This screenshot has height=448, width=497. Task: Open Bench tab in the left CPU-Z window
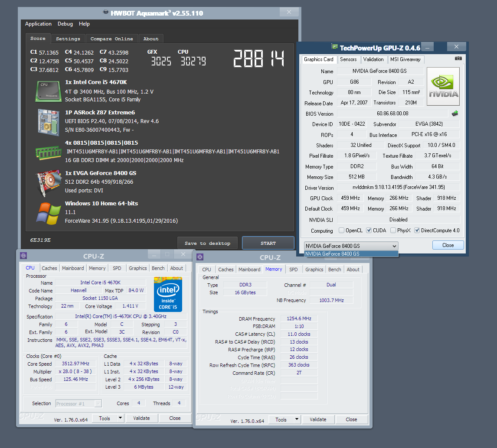[x=158, y=268]
